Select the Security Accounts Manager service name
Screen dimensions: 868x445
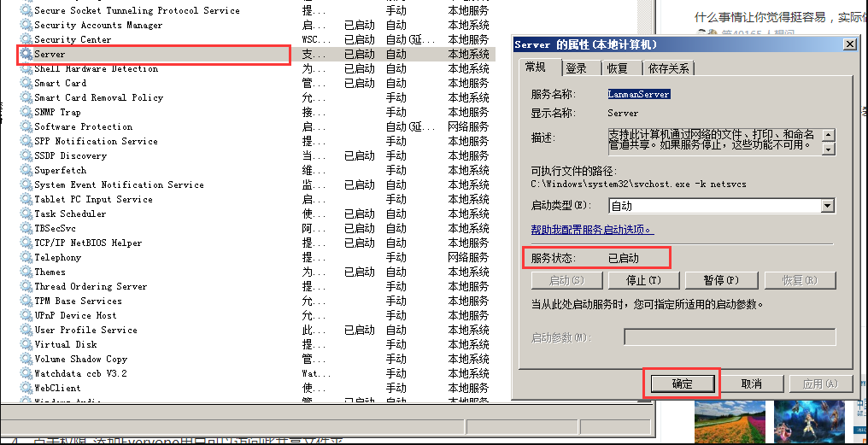click(x=98, y=26)
